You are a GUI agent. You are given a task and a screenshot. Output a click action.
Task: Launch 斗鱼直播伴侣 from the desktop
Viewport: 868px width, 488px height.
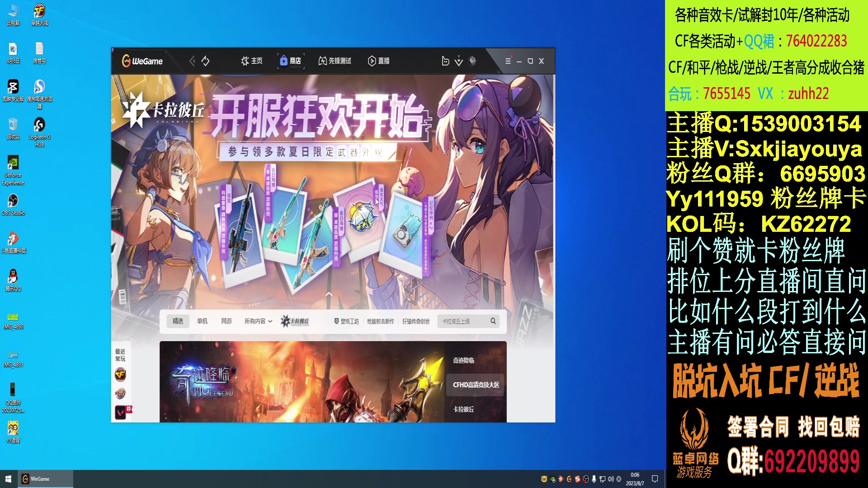[13, 242]
